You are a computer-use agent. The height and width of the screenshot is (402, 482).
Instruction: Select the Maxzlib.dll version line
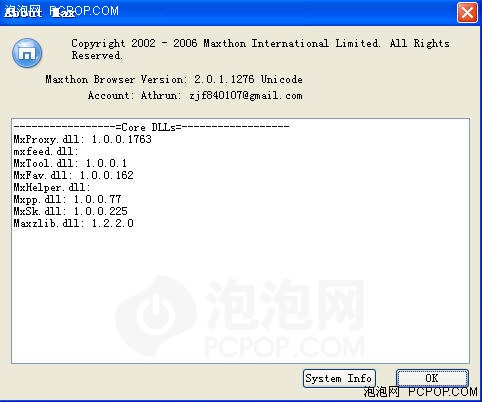[74, 223]
